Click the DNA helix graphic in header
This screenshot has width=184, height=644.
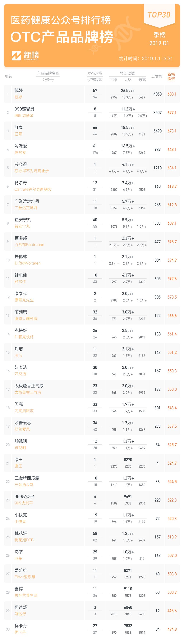pyautogui.click(x=115, y=35)
